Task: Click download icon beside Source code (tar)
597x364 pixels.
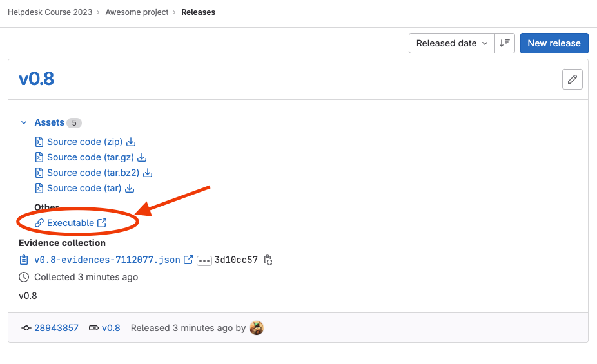Action: (x=130, y=188)
